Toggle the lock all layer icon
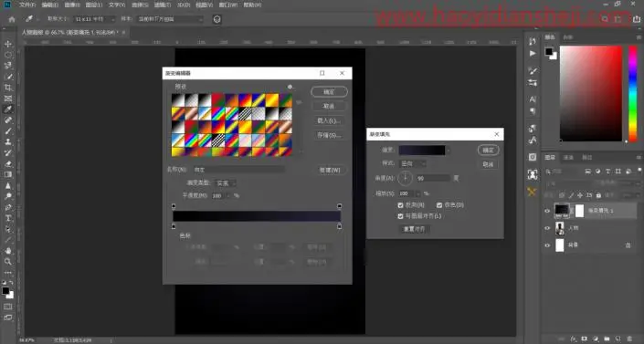The image size is (644, 344). click(598, 195)
